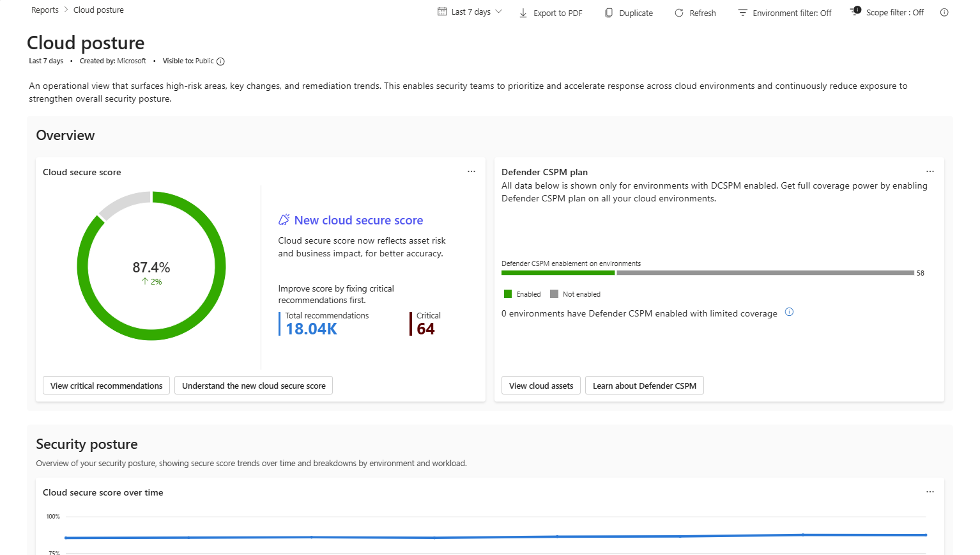Click the Overview section heading
The image size is (980, 555).
[x=65, y=136]
